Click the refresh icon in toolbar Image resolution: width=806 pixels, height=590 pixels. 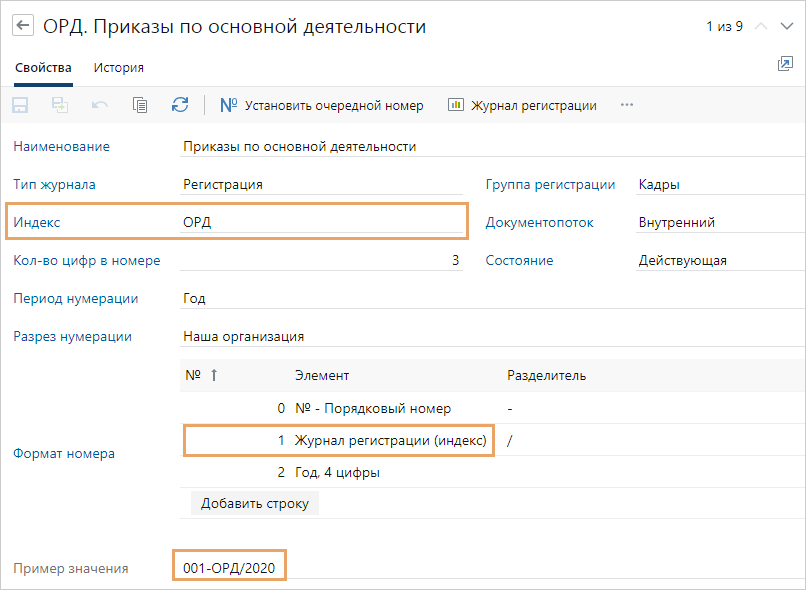point(180,105)
